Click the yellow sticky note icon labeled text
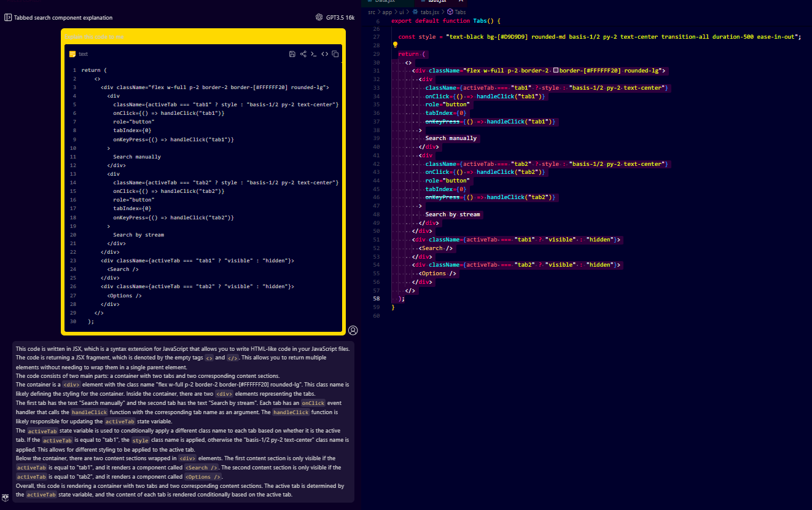 tap(72, 54)
